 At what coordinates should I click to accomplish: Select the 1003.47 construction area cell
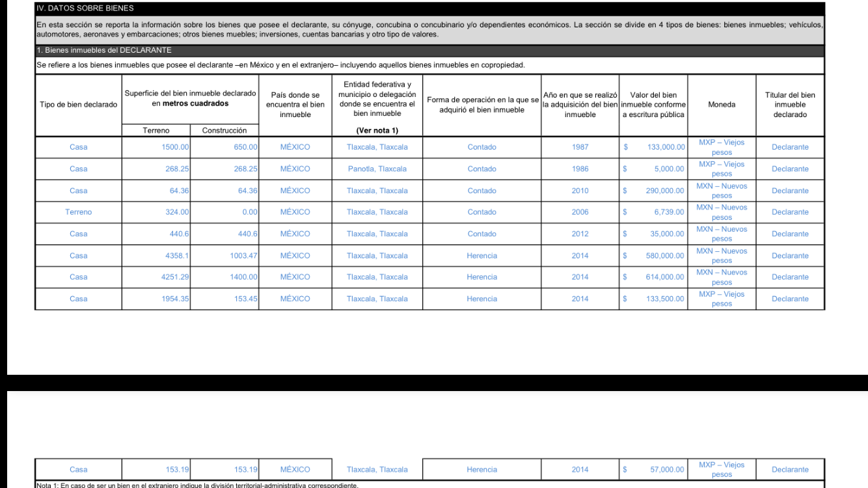click(x=243, y=256)
